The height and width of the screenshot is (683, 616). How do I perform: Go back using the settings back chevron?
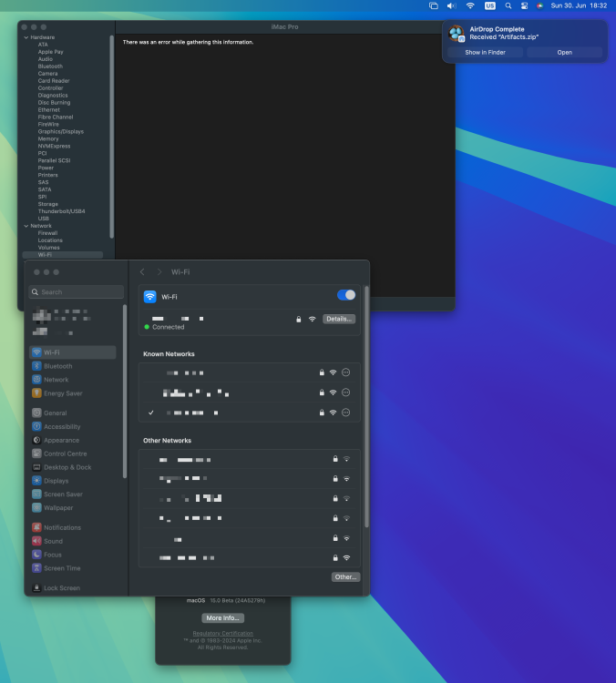click(x=142, y=271)
